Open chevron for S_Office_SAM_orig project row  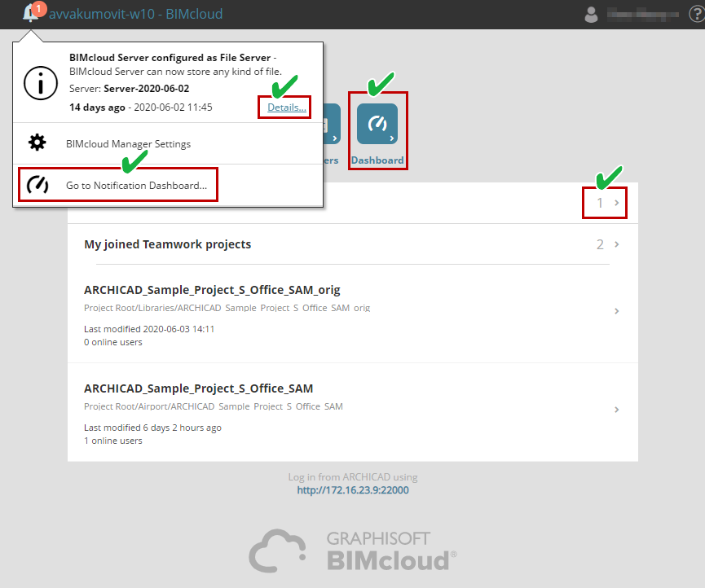tap(616, 311)
